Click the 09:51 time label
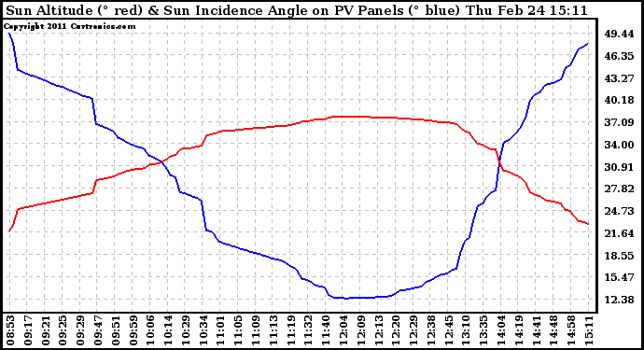Viewport: 644px width, 350px height. click(116, 330)
